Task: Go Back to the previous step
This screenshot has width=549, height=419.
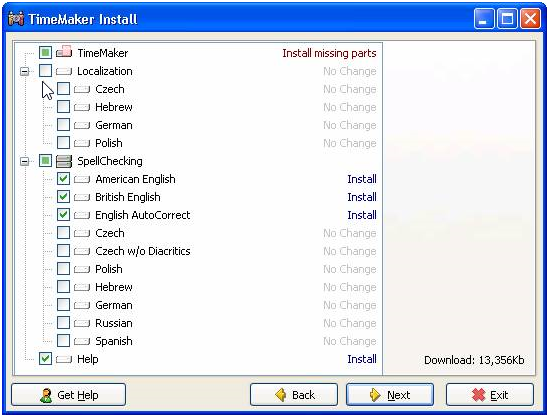Action: point(294,395)
